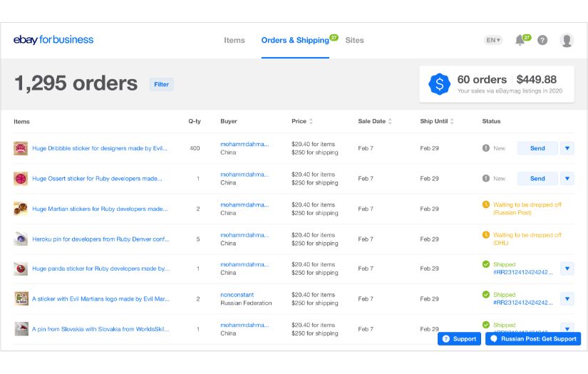Open the Slovakia pin thumbnail
Screen dimensions: 588x374
(21, 329)
